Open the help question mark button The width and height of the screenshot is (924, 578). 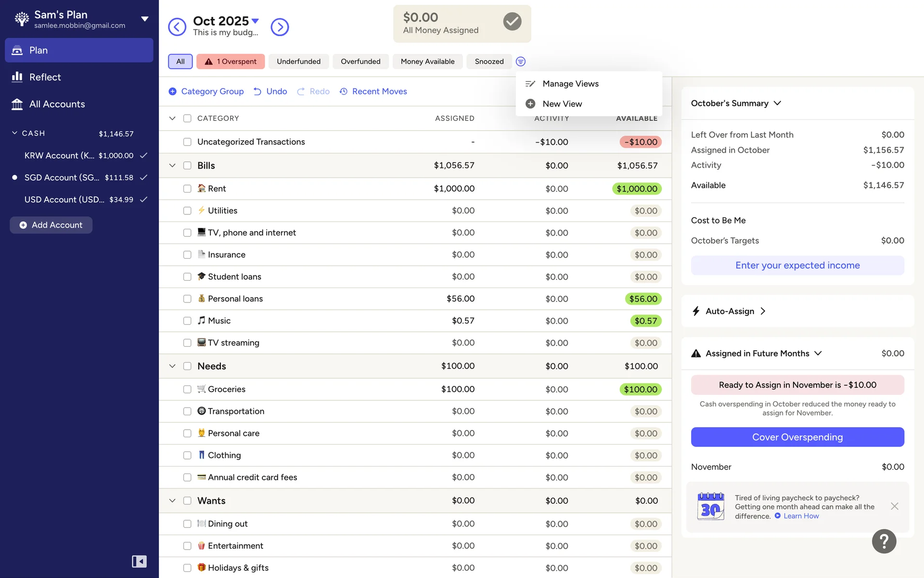884,541
